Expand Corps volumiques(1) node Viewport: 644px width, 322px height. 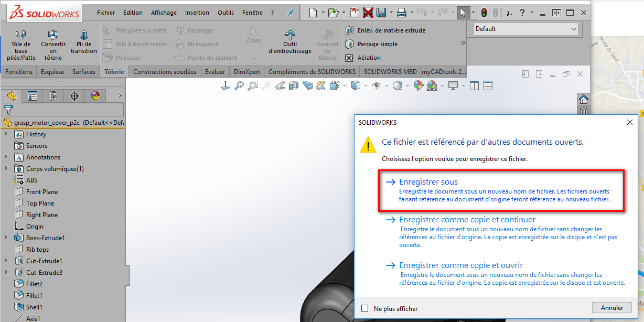coord(7,169)
